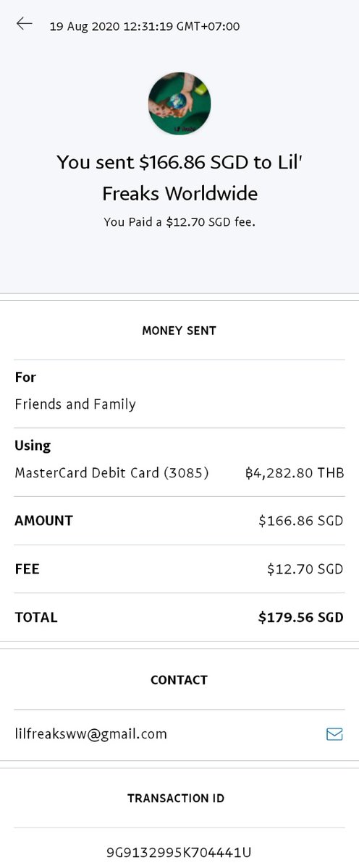Tap the Using label

pyautogui.click(x=33, y=446)
